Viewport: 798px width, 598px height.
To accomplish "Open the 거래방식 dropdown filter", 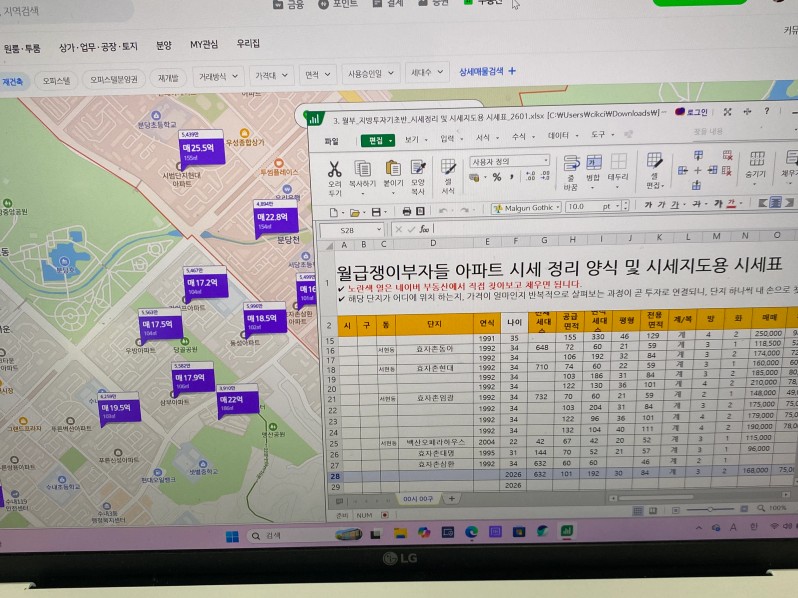I will pos(217,76).
